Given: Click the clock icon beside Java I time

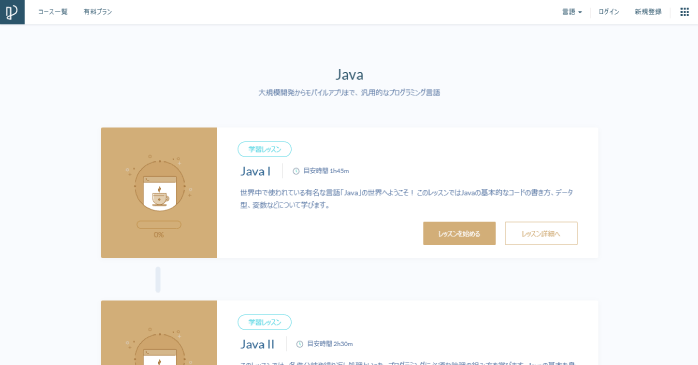Looking at the screenshot, I should 296,171.
